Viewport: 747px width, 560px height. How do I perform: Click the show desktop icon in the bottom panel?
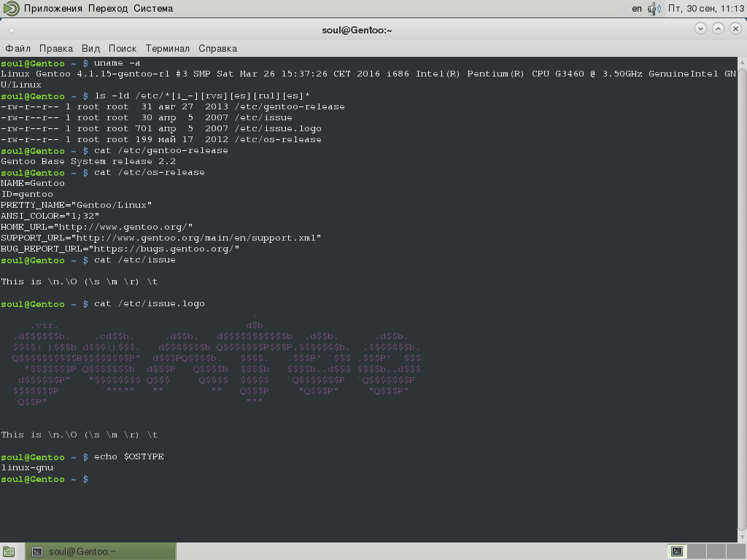pyautogui.click(x=9, y=552)
